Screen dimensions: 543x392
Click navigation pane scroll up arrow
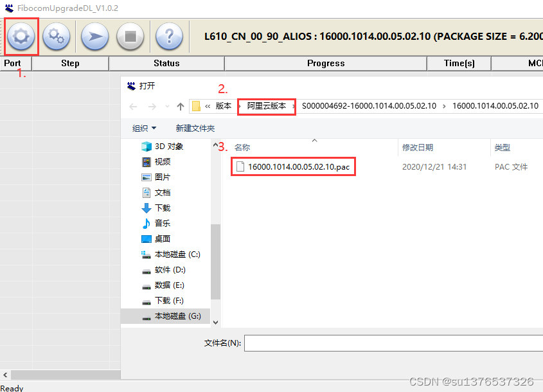click(x=215, y=145)
